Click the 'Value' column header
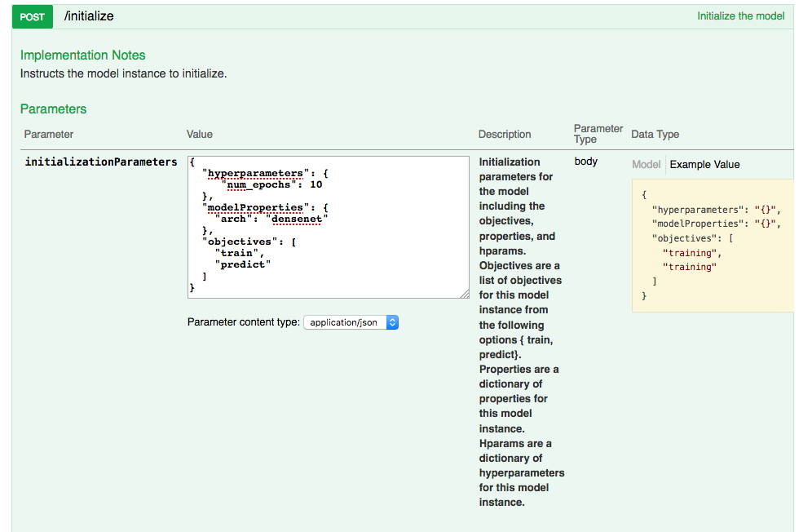The width and height of the screenshot is (812, 532). point(200,135)
